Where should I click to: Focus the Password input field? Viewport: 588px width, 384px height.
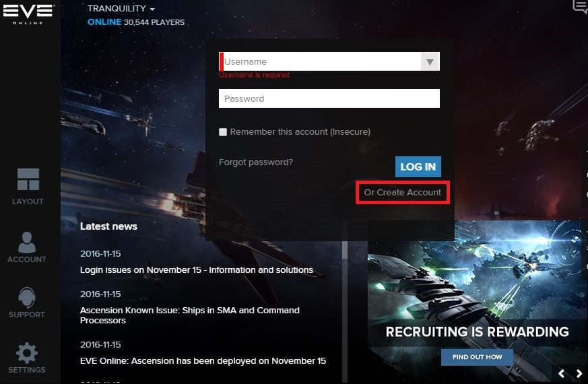tap(329, 98)
